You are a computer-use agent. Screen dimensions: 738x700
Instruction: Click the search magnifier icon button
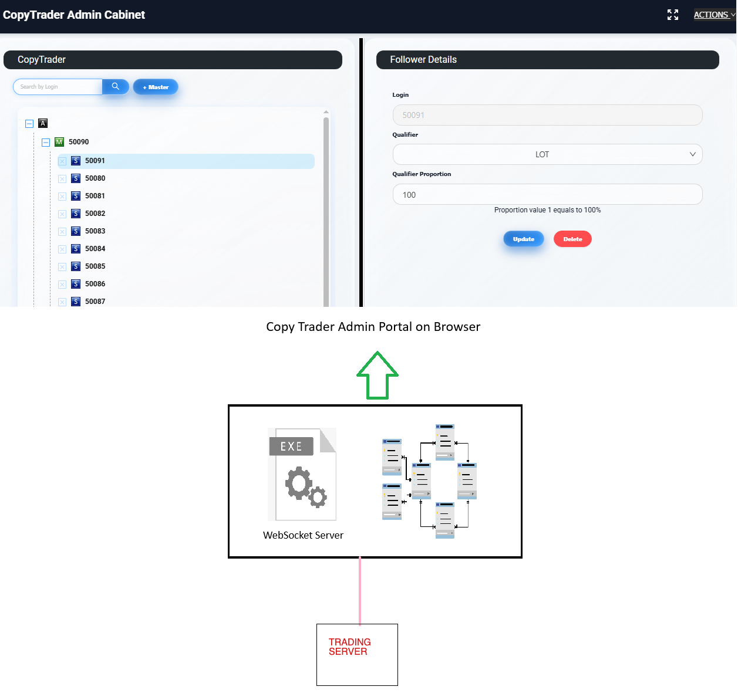(x=116, y=87)
